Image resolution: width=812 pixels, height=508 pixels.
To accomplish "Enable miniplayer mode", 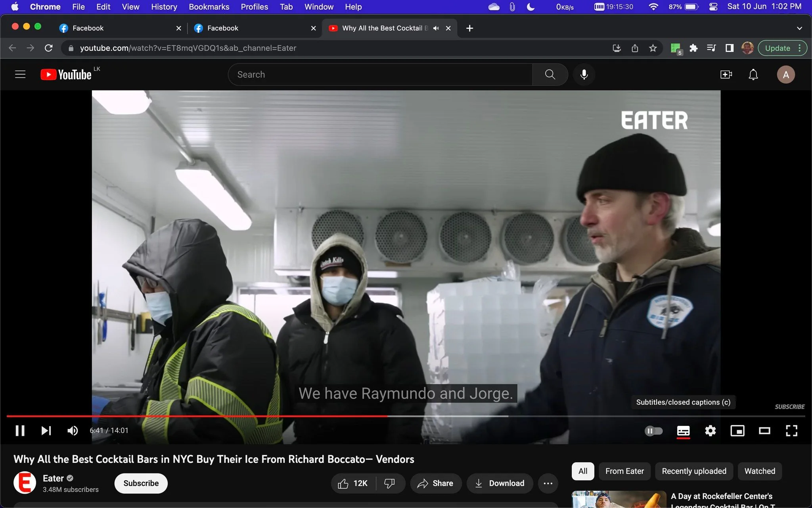I will click(737, 431).
